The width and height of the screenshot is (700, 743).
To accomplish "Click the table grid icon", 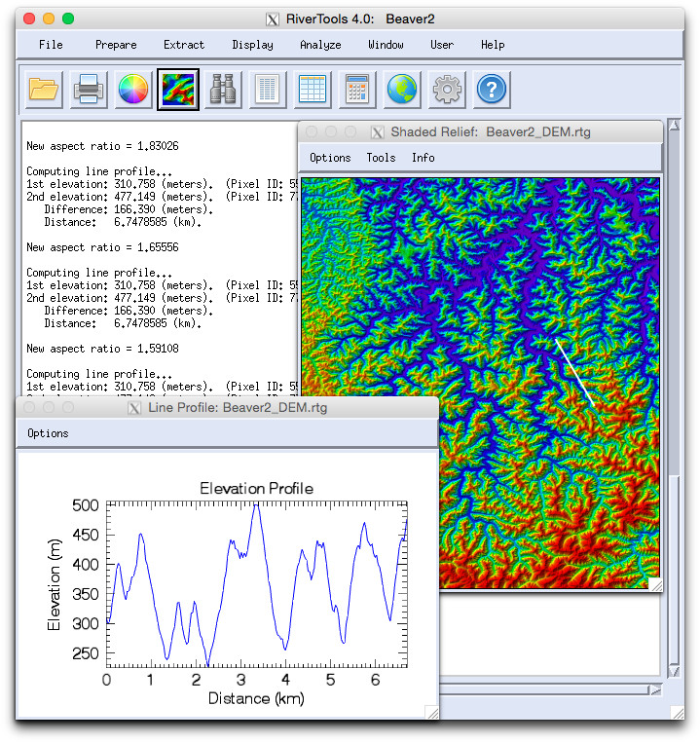I will tap(313, 91).
